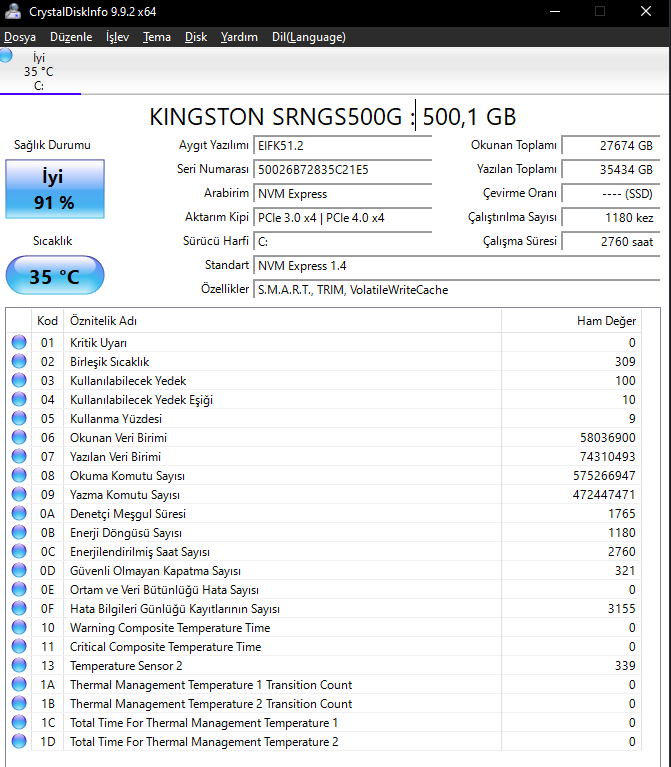
Task: Click status orb for Birleşik Sıcaklık row
Action: (19, 361)
